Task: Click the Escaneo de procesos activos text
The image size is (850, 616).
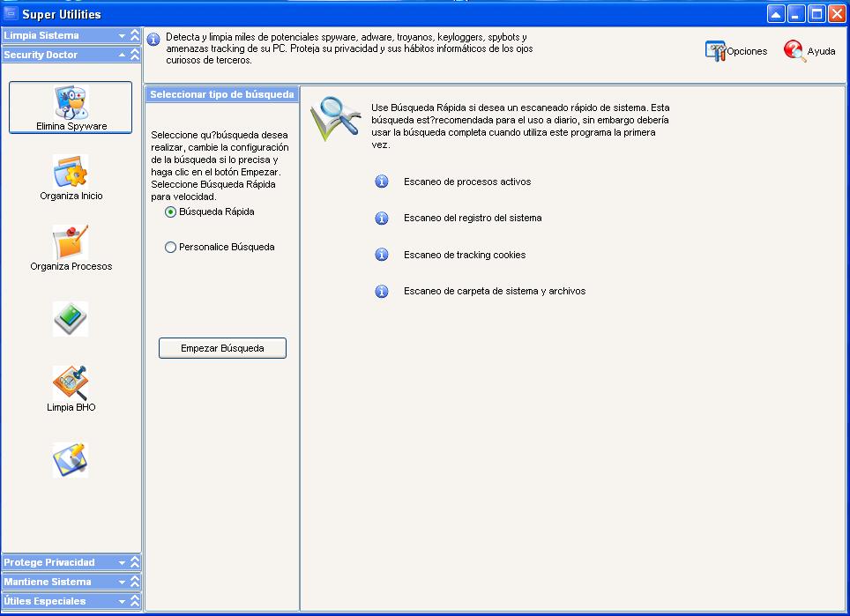Action: pos(467,182)
